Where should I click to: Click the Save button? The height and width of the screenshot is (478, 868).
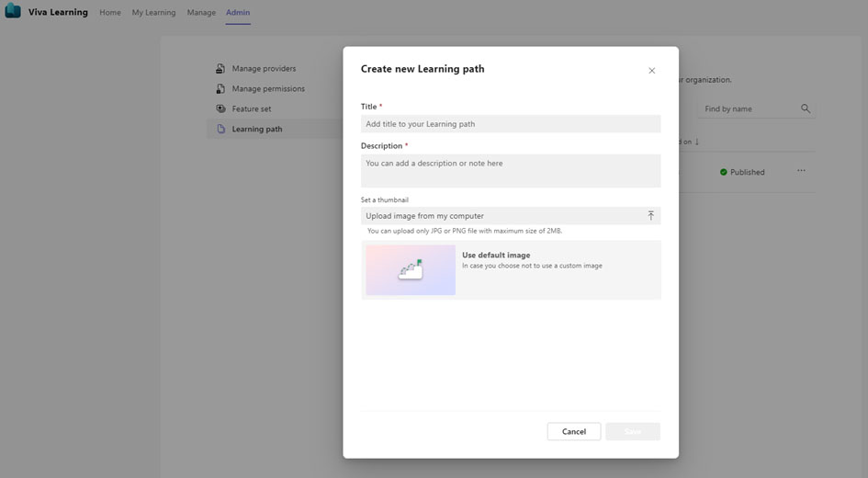click(632, 432)
